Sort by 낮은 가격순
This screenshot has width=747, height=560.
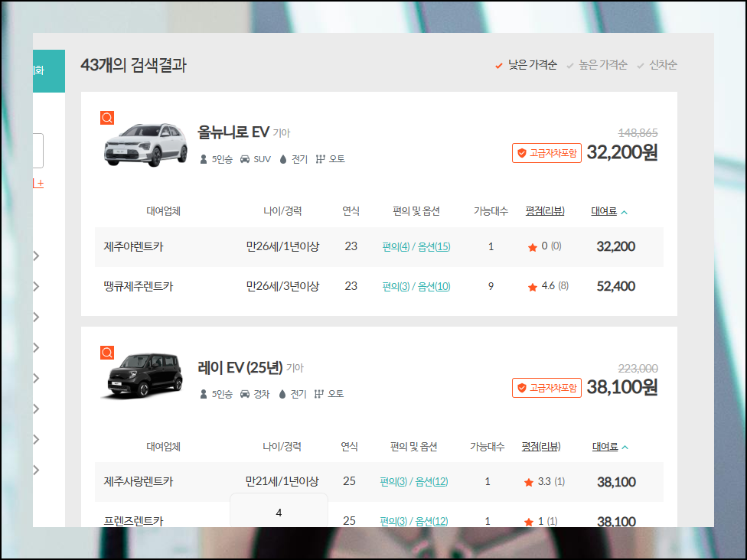coord(526,65)
